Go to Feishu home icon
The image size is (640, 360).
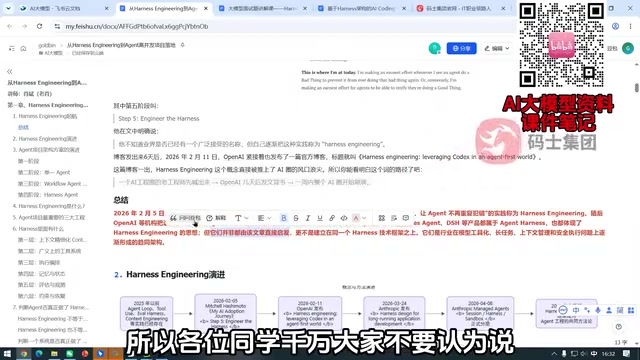23,49
